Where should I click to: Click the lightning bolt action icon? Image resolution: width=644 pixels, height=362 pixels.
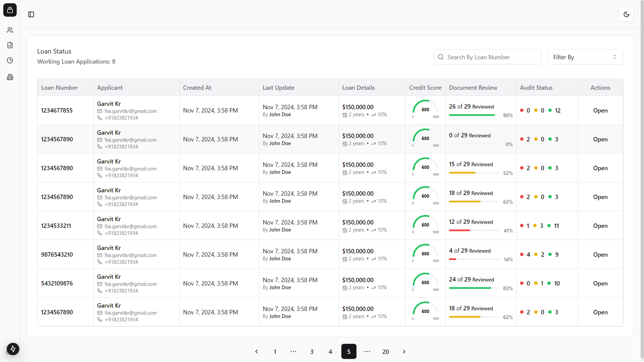[x=13, y=349]
